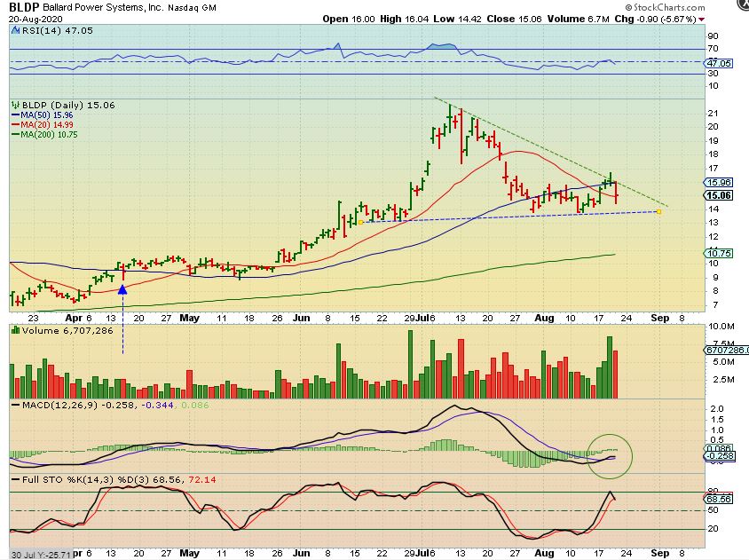The height and width of the screenshot is (560, 749).
Task: Click the 2.0 level on the MACD axis
Action: 717,409
